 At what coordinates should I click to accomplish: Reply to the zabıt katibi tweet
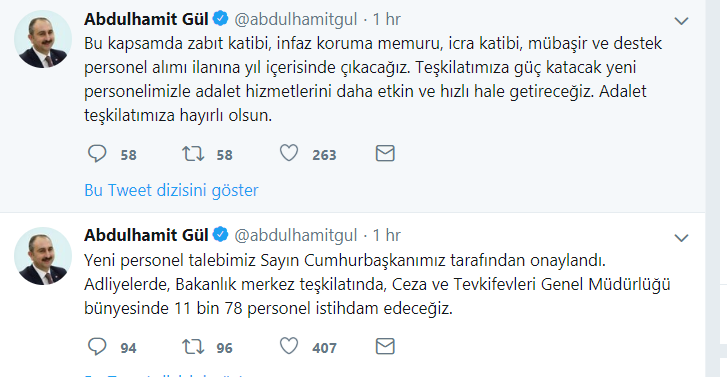click(x=97, y=153)
